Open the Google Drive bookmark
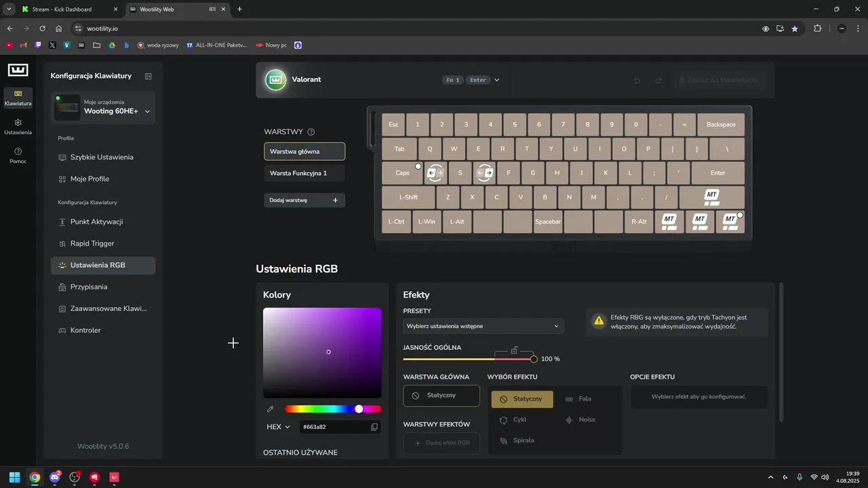 (112, 45)
